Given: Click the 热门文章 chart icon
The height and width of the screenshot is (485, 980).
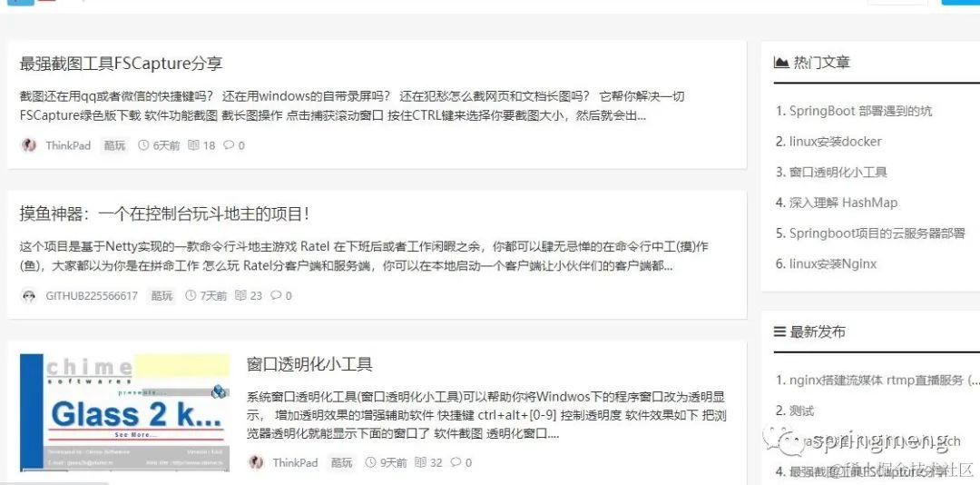Looking at the screenshot, I should 780,62.
